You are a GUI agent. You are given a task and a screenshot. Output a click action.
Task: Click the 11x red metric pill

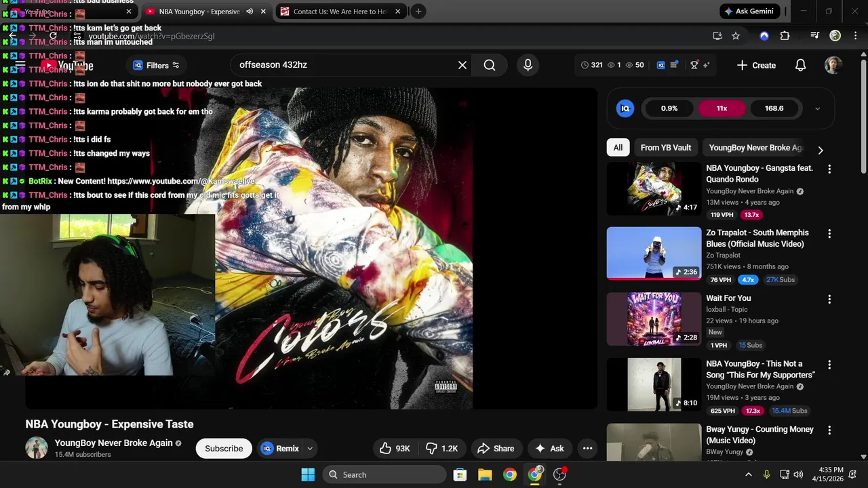722,108
